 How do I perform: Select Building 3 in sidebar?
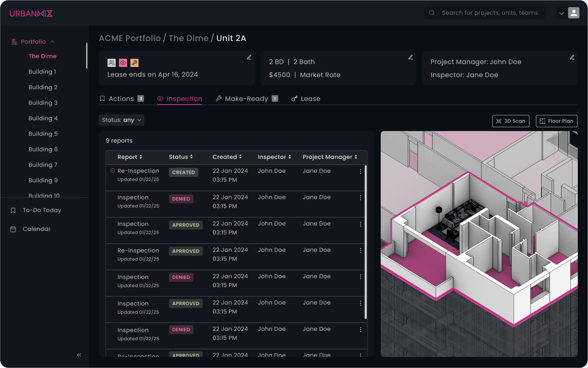coord(43,103)
